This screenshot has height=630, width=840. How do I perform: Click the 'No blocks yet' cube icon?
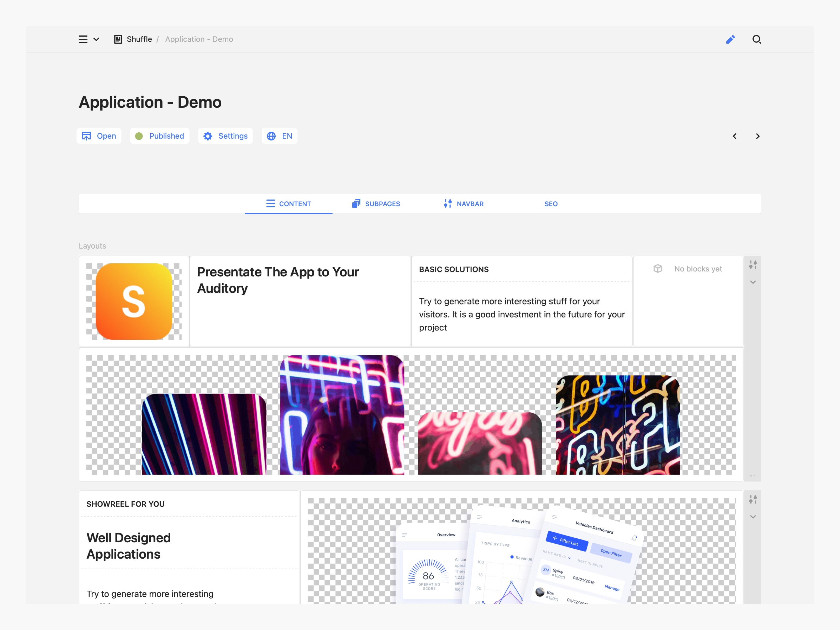(x=658, y=269)
